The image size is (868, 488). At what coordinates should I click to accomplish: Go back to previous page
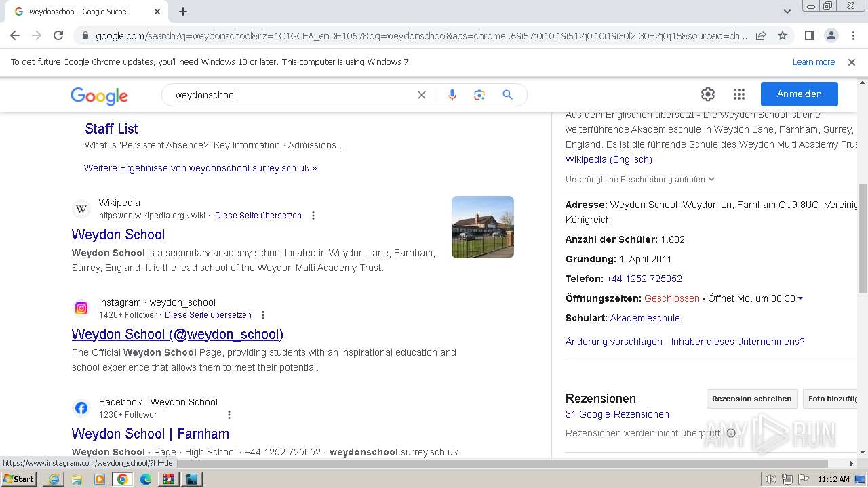15,35
